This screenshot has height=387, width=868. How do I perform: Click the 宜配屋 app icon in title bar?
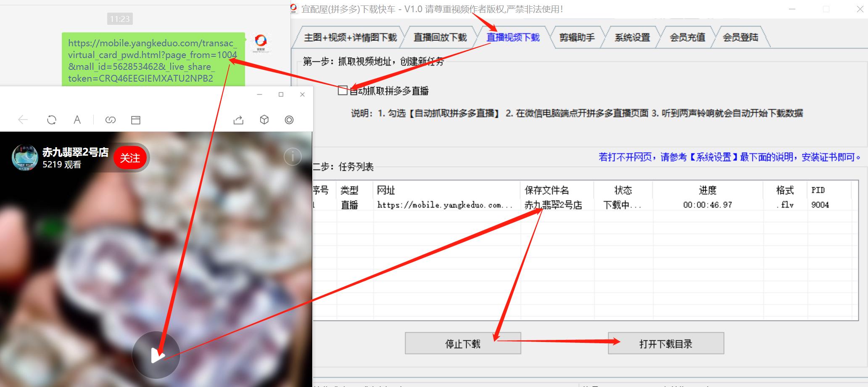pos(294,8)
